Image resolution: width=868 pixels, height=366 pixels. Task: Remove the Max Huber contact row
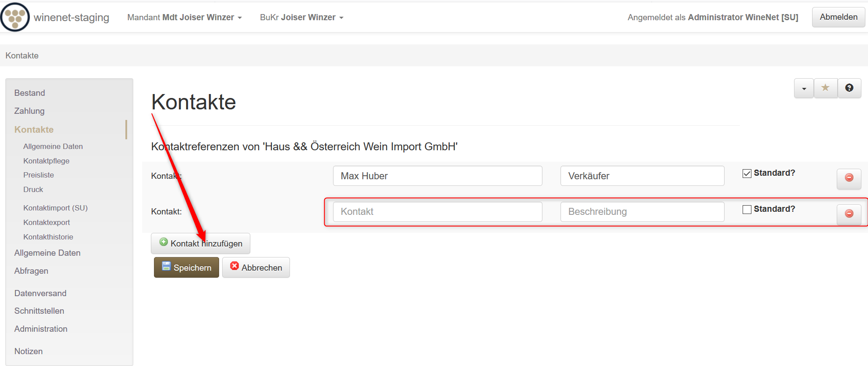[849, 178]
